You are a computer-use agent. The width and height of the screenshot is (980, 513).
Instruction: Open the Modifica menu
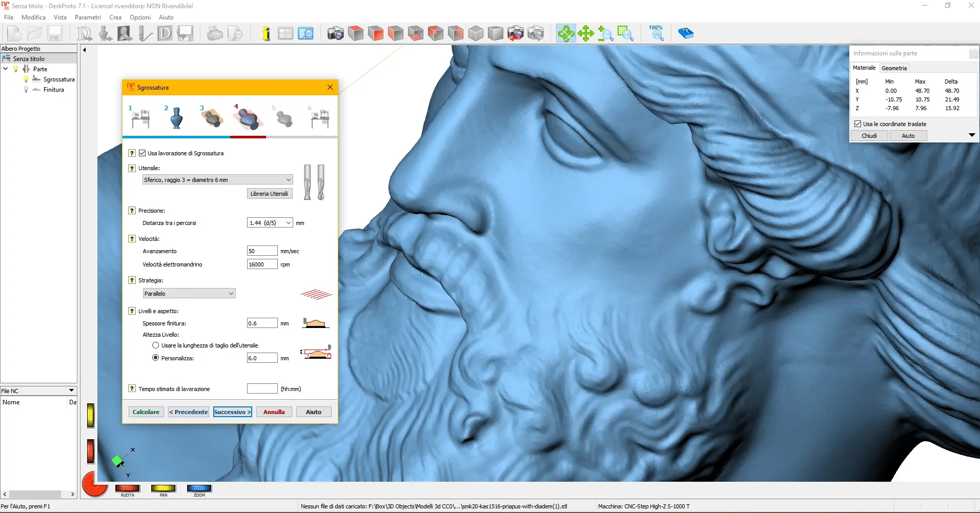point(33,17)
